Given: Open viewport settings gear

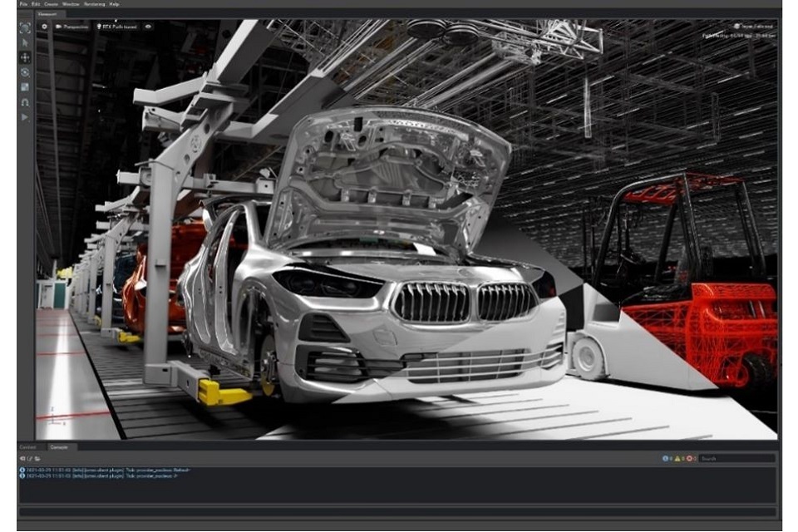Looking at the screenshot, I should (x=44, y=27).
